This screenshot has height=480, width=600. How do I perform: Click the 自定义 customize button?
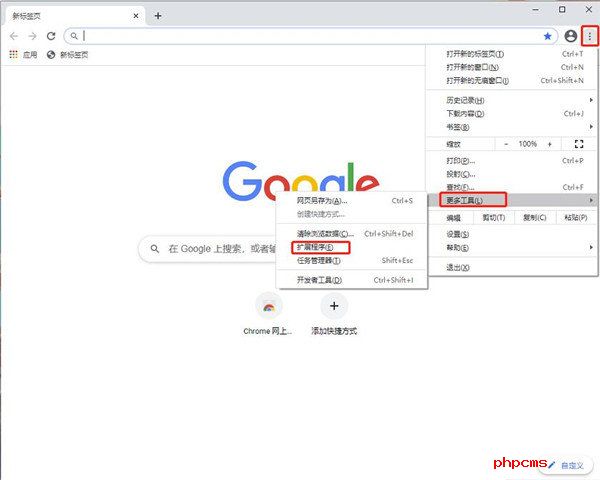click(x=566, y=465)
